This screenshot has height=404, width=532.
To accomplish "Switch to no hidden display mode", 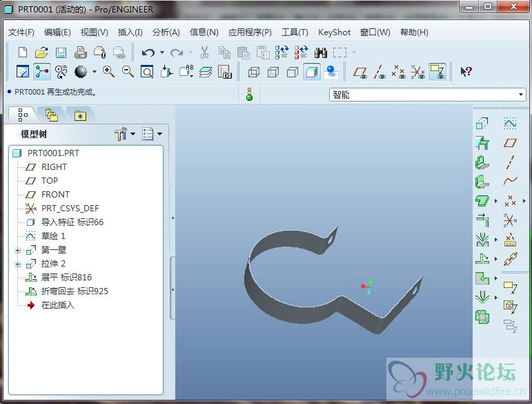I will pos(293,72).
